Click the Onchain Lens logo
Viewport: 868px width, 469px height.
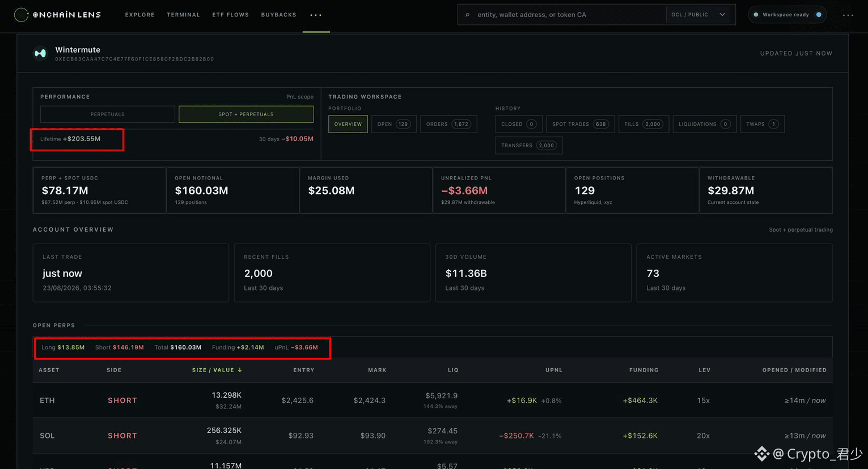[57, 15]
